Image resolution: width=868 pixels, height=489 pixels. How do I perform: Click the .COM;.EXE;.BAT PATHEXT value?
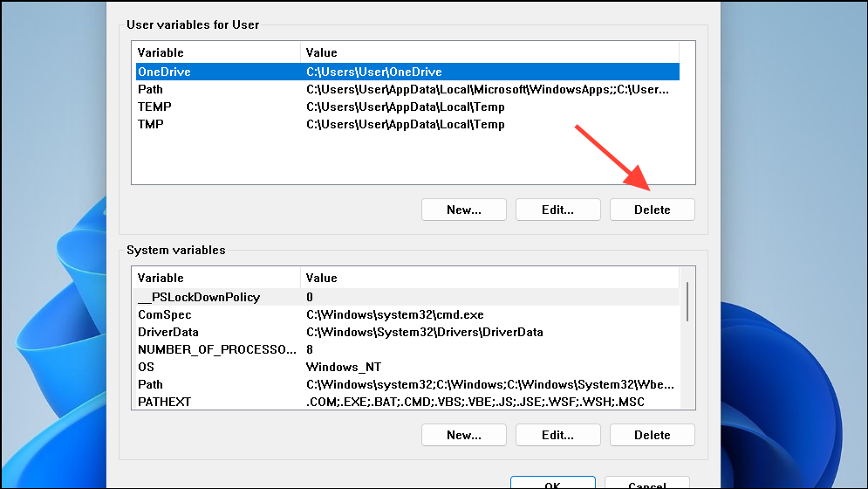click(475, 402)
